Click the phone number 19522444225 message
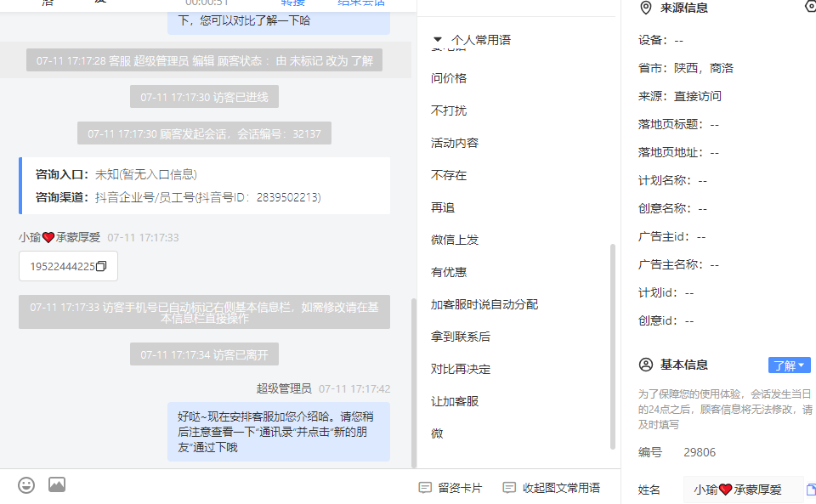 (x=68, y=266)
